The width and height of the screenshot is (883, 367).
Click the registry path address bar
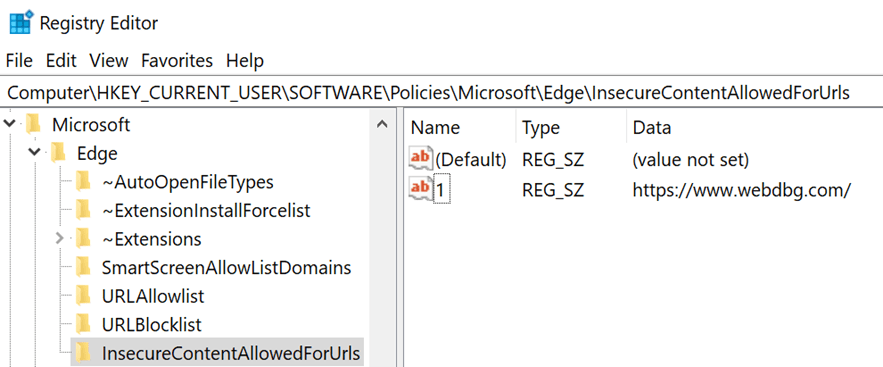[442, 93]
